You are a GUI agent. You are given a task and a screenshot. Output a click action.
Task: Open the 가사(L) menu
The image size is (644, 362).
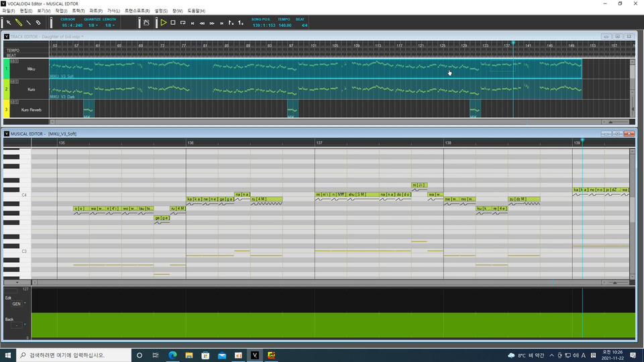click(113, 11)
